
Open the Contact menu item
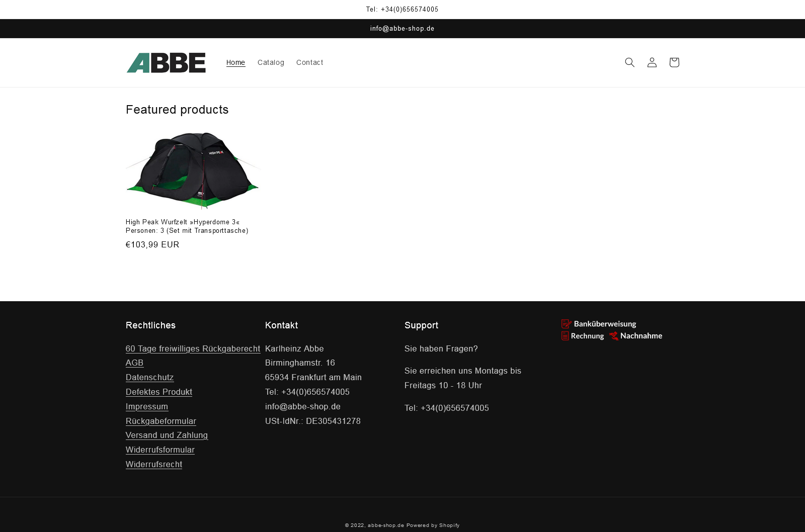coord(309,62)
